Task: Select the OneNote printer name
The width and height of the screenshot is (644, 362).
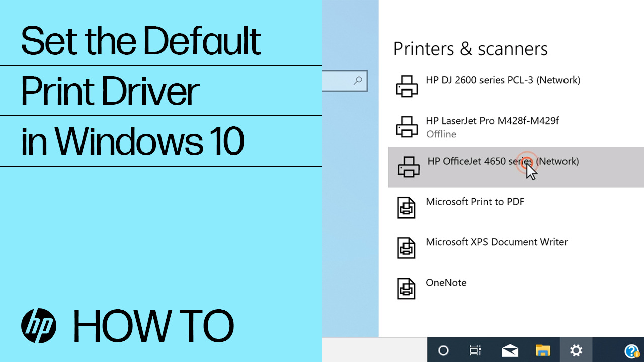Action: point(446,283)
